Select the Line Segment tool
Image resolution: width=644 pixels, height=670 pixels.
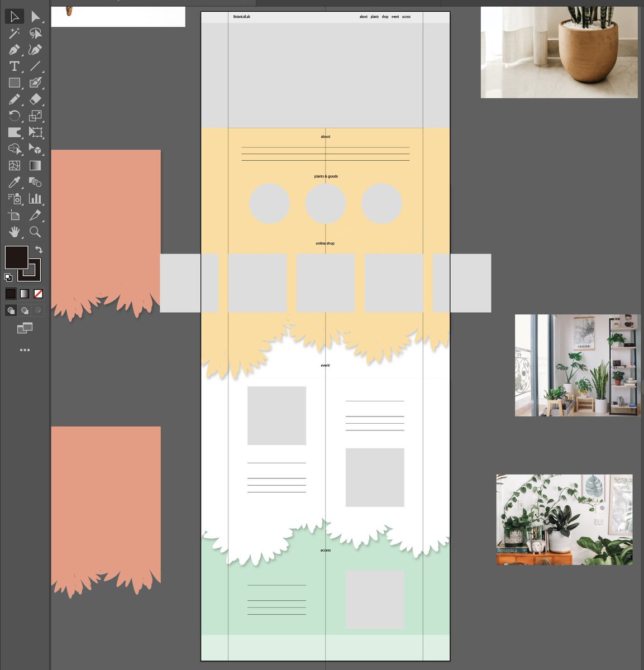[x=35, y=66]
